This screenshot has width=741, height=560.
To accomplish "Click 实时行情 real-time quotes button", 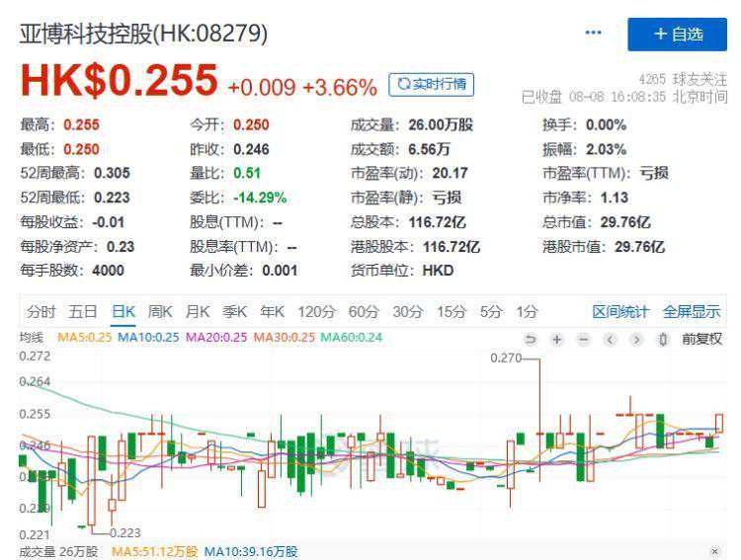I will pyautogui.click(x=431, y=85).
